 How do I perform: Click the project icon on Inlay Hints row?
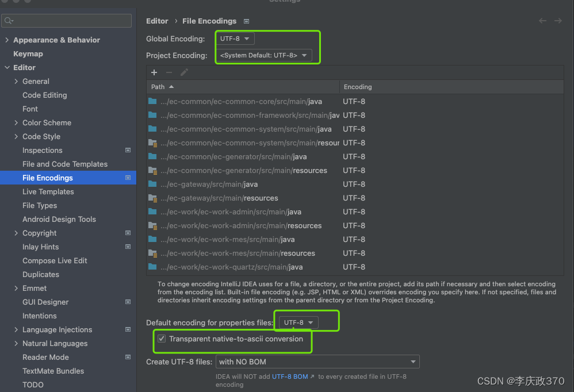point(128,247)
